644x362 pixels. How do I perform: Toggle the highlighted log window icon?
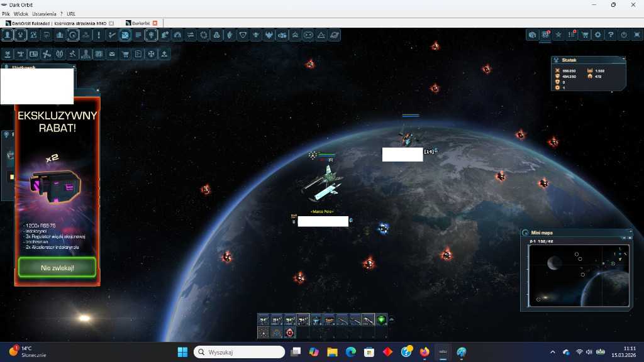(125, 35)
